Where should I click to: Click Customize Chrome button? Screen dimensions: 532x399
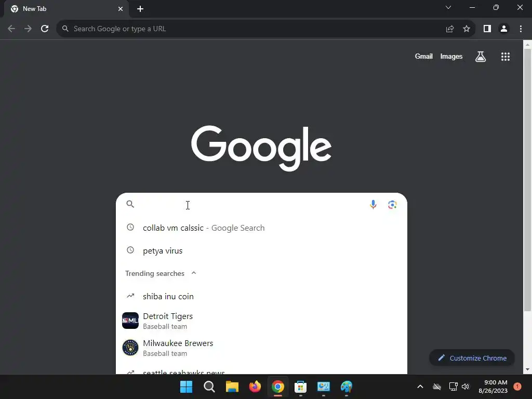[x=472, y=358]
